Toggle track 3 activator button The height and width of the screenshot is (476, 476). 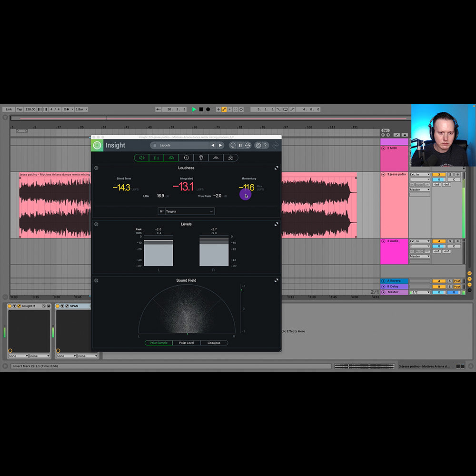point(438,175)
